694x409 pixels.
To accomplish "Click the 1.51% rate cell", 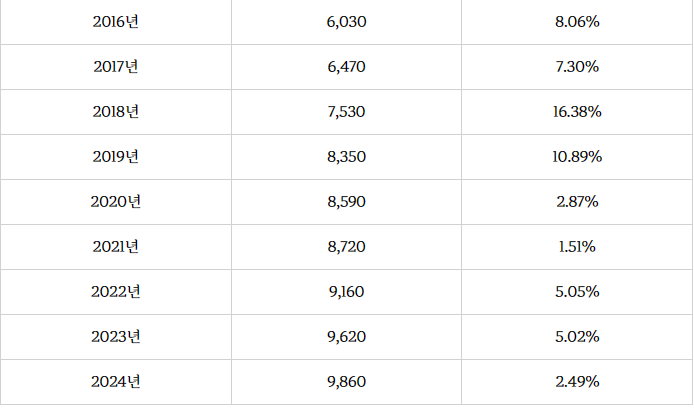I will pos(576,247).
